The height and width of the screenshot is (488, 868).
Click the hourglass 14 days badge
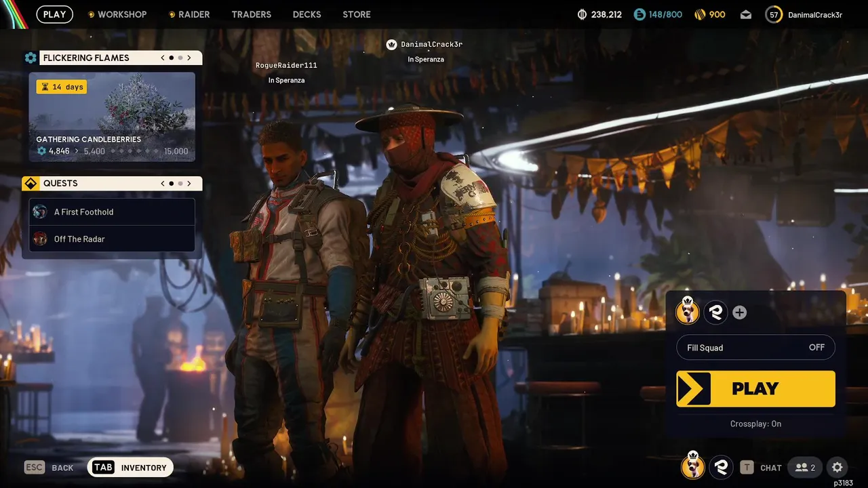62,87
